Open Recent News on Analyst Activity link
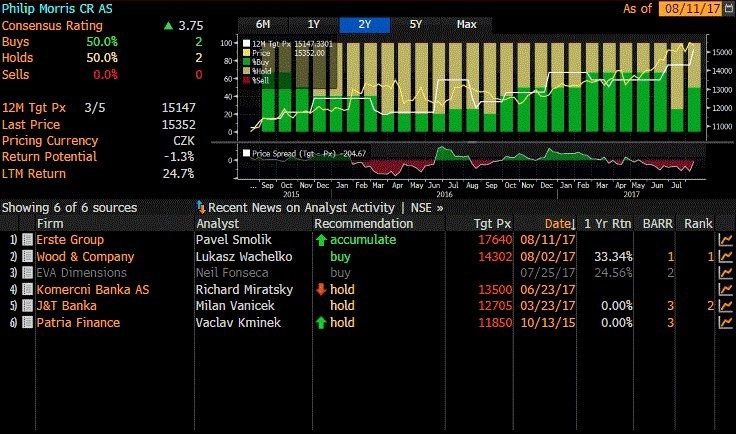The width and height of the screenshot is (736, 434). click(x=301, y=207)
